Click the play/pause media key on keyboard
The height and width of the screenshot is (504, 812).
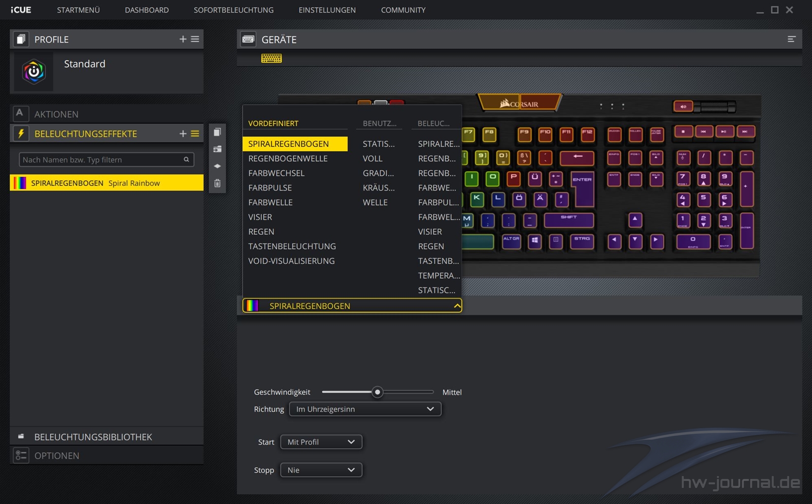click(x=724, y=132)
